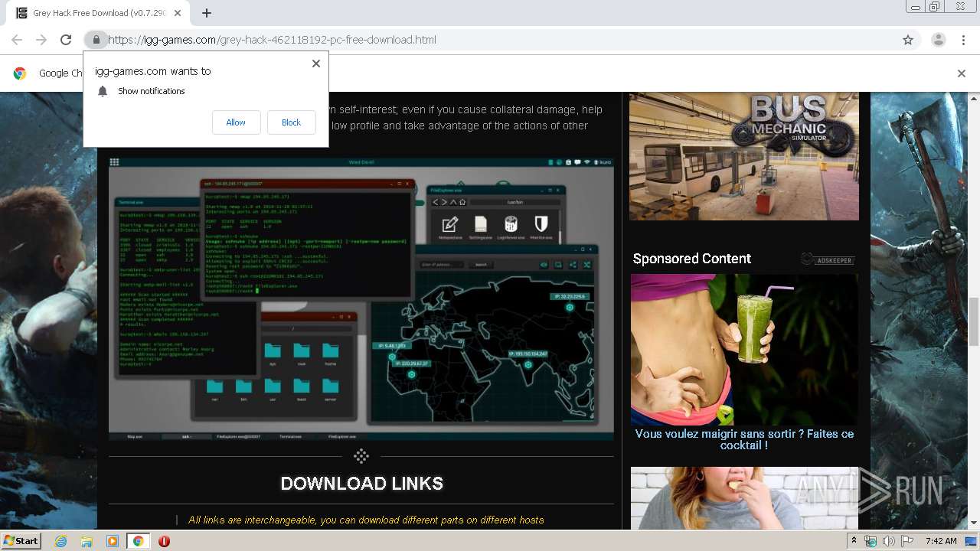Open the Opera icon in taskbar
980x551 pixels.
pos(164,541)
